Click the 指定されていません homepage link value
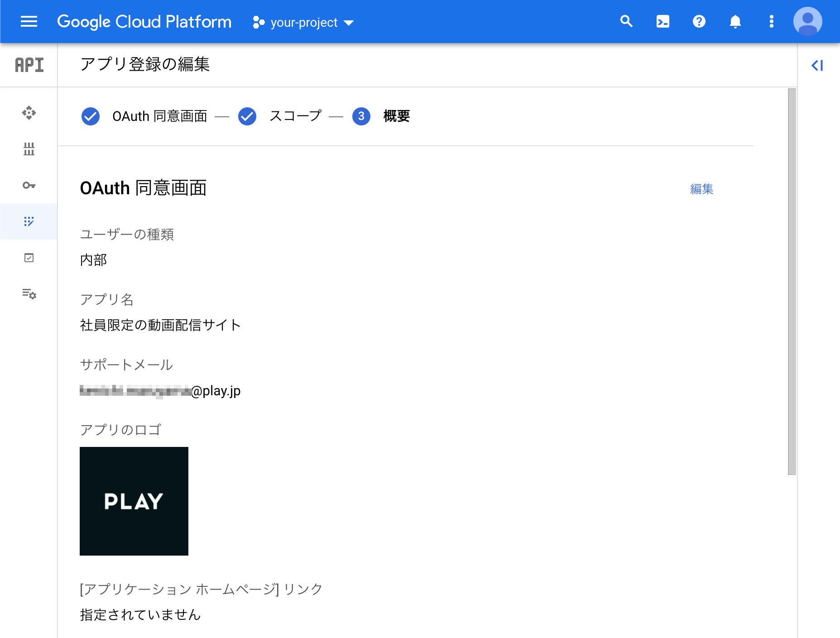 tap(140, 615)
